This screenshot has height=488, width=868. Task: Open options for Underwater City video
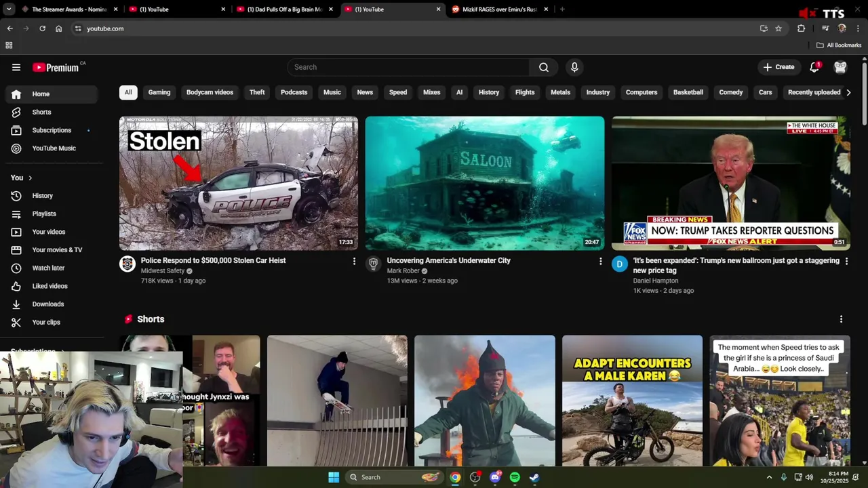pyautogui.click(x=600, y=261)
